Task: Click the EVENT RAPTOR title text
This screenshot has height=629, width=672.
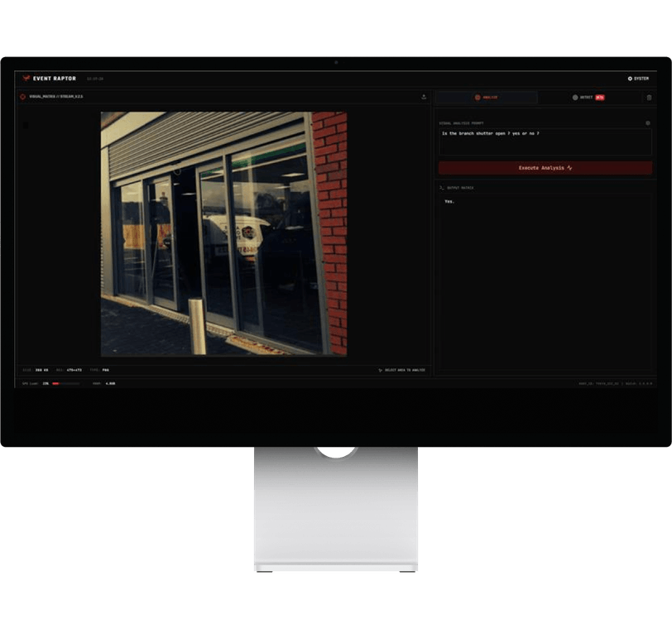Action: pyautogui.click(x=55, y=79)
